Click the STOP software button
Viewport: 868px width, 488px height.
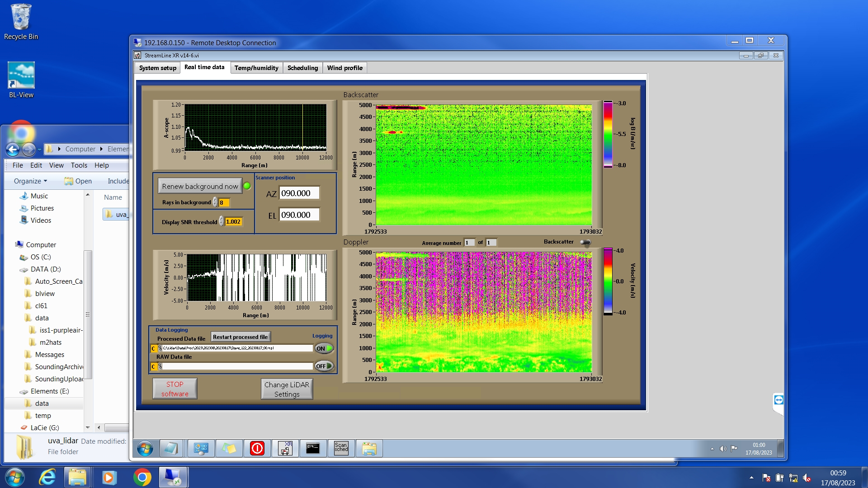(x=175, y=389)
